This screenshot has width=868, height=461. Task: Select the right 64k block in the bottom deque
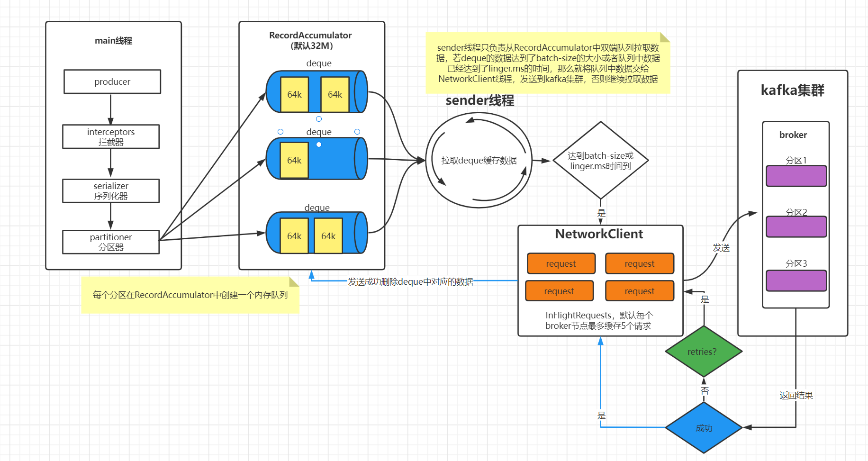328,235
